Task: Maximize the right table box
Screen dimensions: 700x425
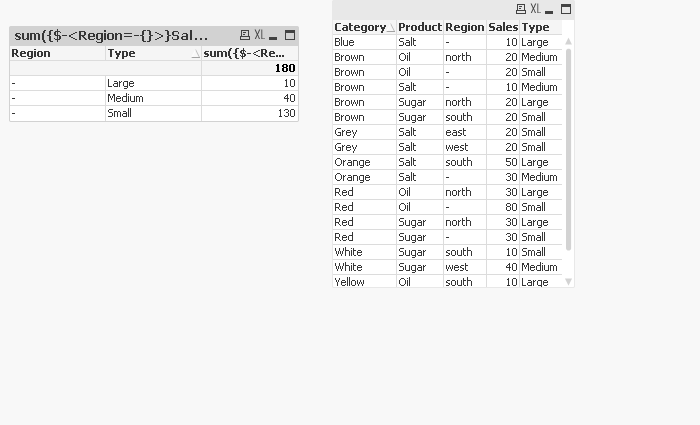Action: pos(566,9)
